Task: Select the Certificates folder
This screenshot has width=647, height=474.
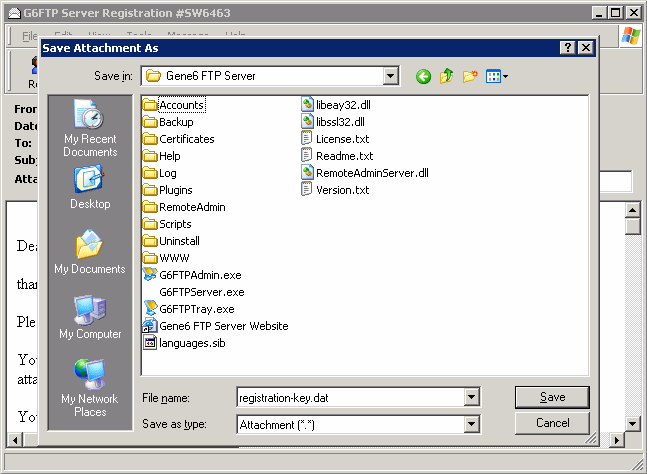Action: [x=179, y=139]
